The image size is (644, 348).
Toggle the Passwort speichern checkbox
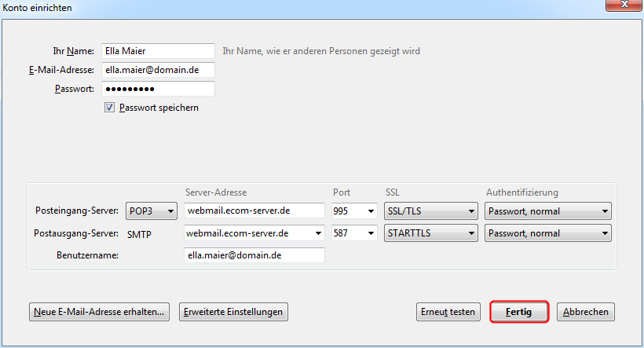tap(110, 108)
